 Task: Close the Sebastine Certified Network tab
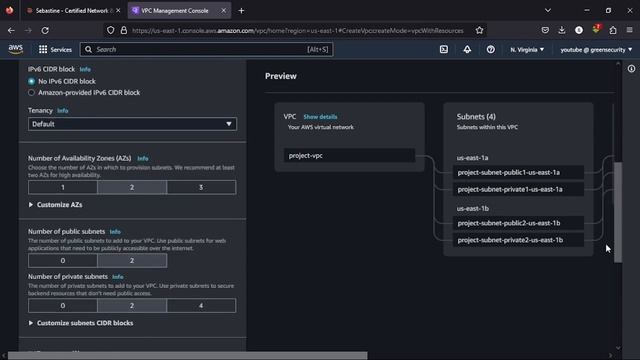pyautogui.click(x=118, y=11)
